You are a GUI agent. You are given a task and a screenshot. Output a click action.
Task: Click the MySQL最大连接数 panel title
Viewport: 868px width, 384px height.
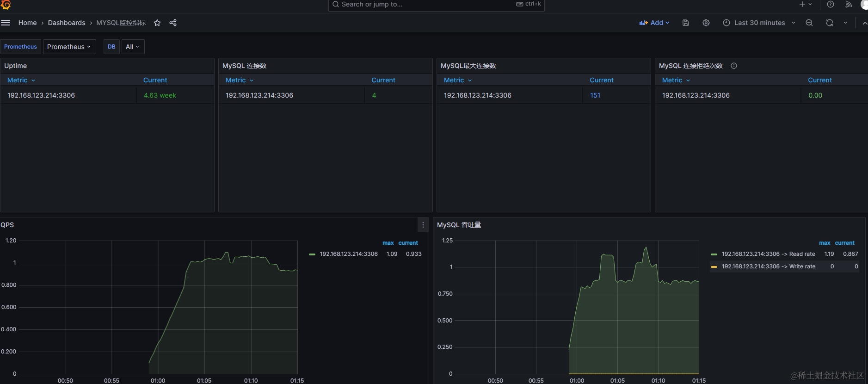(468, 66)
